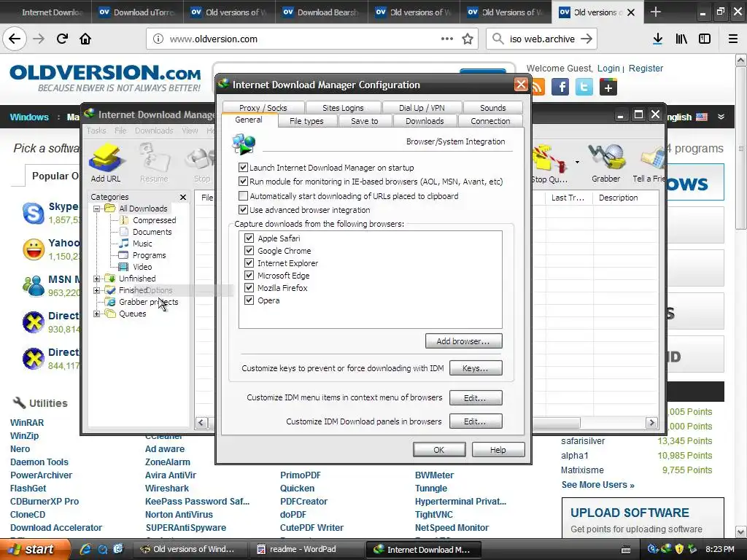The width and height of the screenshot is (747, 560).
Task: Open the page actions three-dots icon
Action: click(447, 39)
